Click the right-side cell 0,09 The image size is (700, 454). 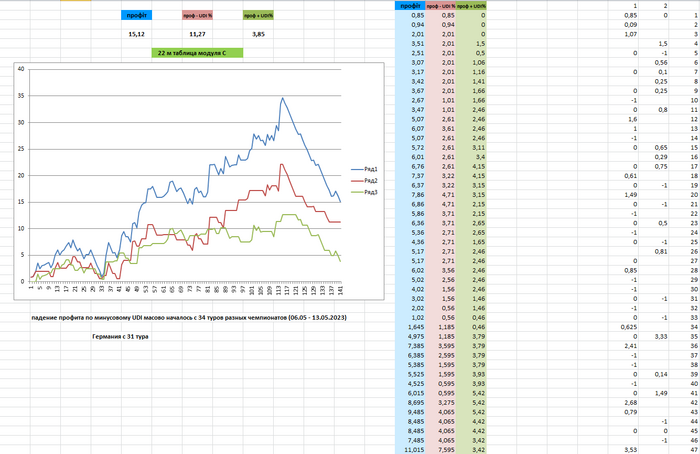[x=623, y=25]
